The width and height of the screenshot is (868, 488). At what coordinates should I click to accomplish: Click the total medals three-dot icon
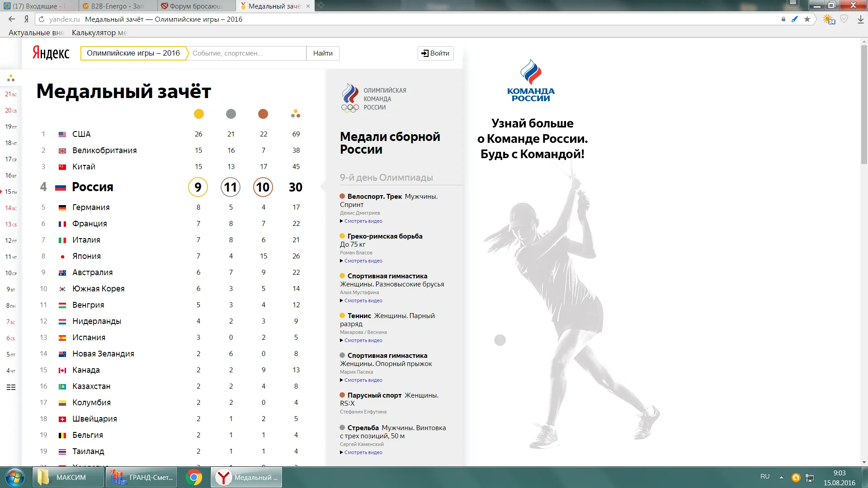coord(296,114)
